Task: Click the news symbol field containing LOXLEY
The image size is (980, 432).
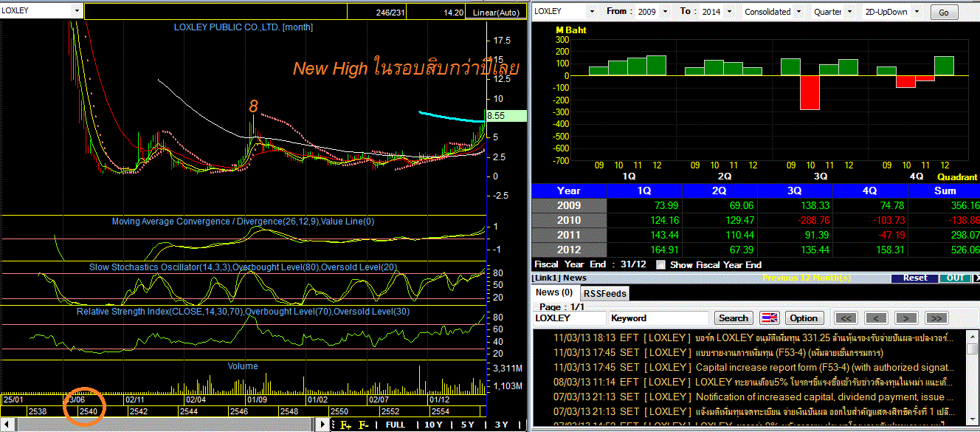Action: click(570, 318)
